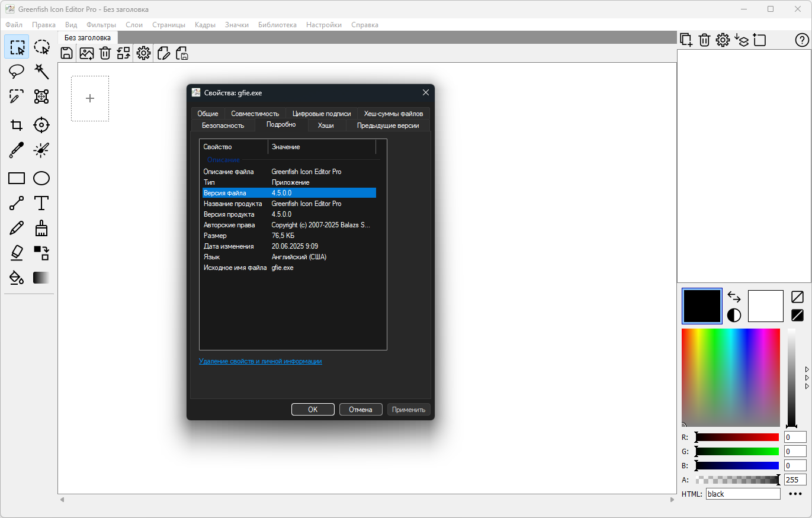This screenshot has height=518, width=812.
Task: Open more color options three dots
Action: [x=795, y=494]
